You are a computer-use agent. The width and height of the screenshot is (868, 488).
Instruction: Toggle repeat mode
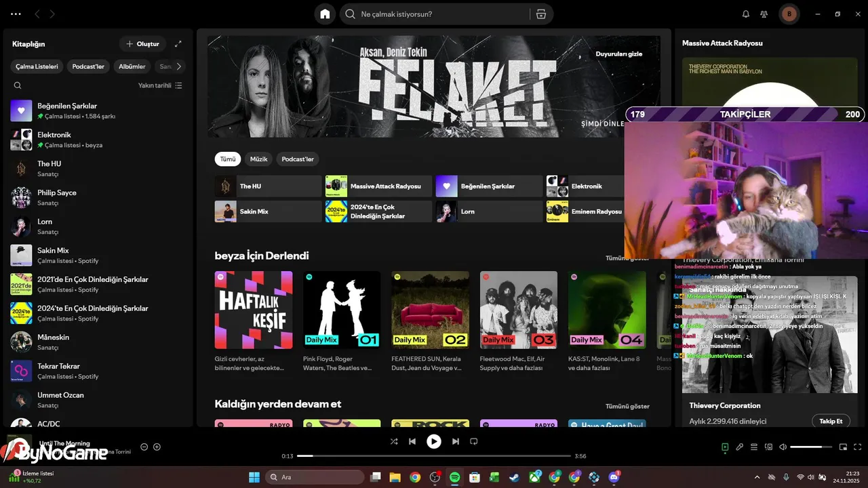(x=474, y=441)
